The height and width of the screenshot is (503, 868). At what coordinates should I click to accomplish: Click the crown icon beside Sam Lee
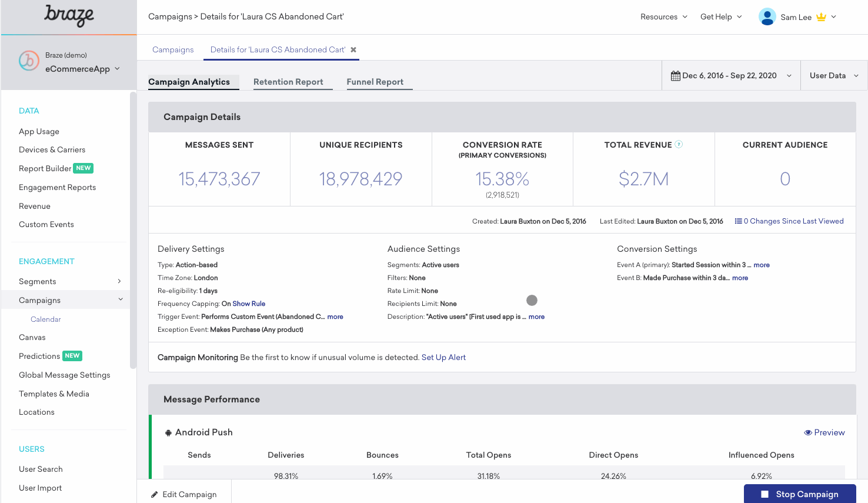[821, 17]
